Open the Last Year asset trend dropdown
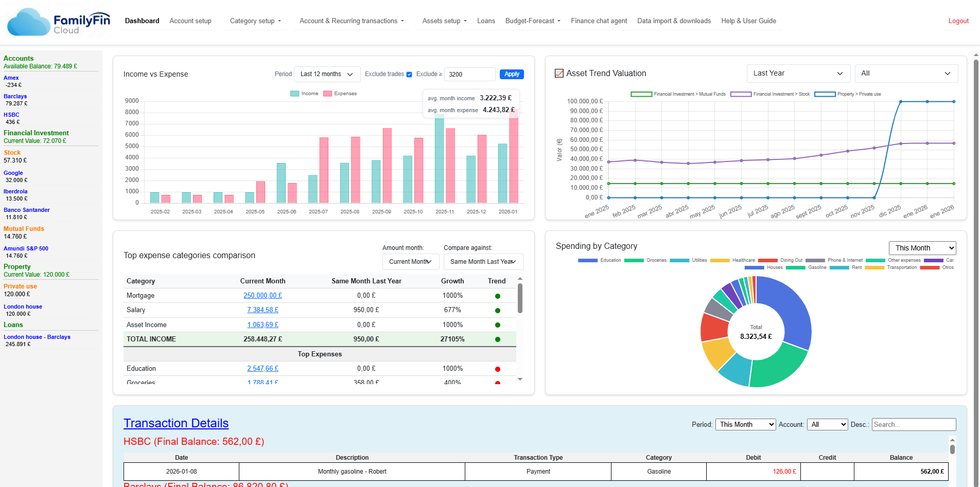Image resolution: width=980 pixels, height=487 pixels. click(798, 73)
